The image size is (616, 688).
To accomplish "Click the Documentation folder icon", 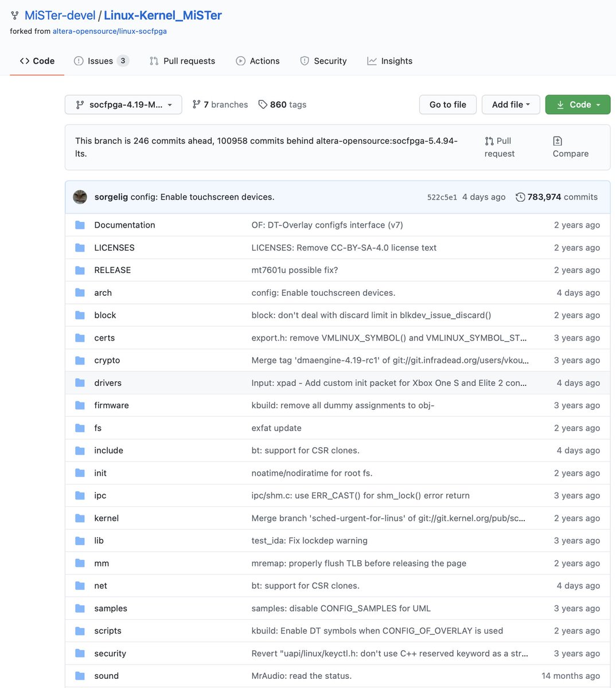I will [80, 225].
